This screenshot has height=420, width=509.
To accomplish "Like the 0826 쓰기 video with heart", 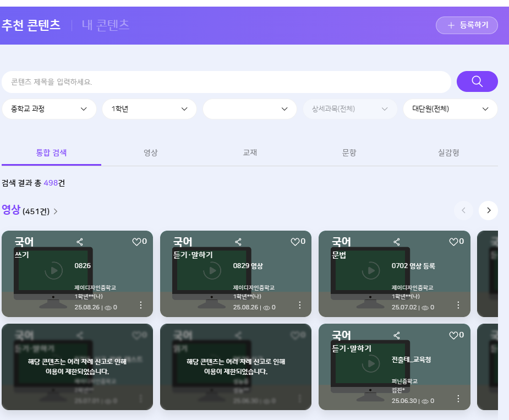I will coord(136,242).
